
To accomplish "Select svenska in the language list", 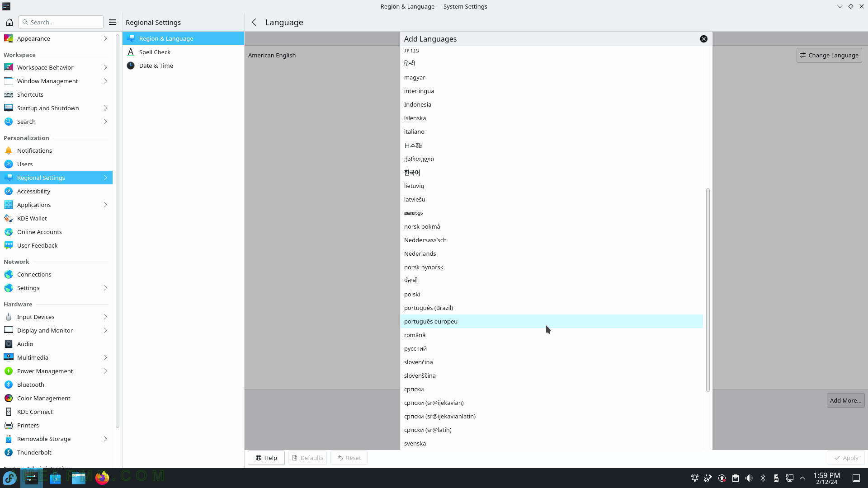I will [x=552, y=443].
